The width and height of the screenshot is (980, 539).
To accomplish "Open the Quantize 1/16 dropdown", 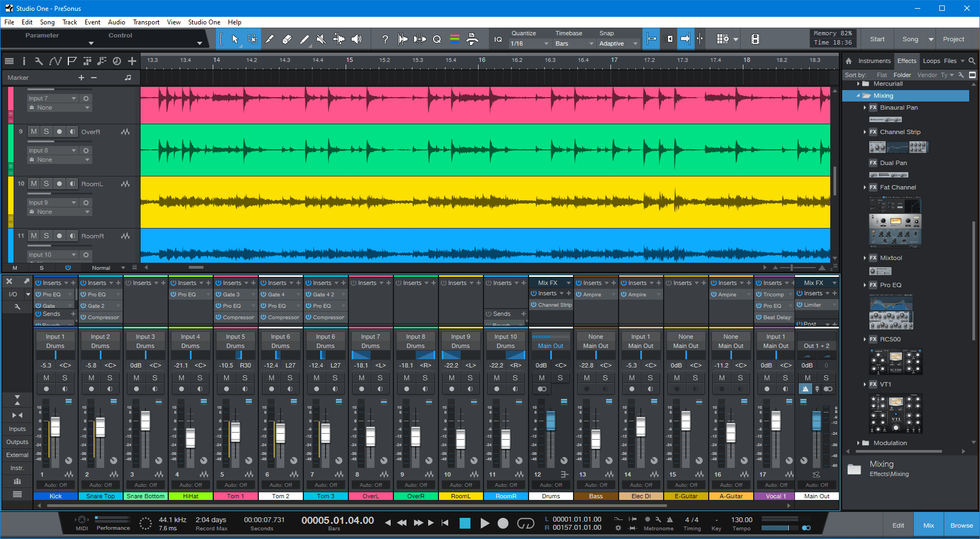I will click(530, 43).
